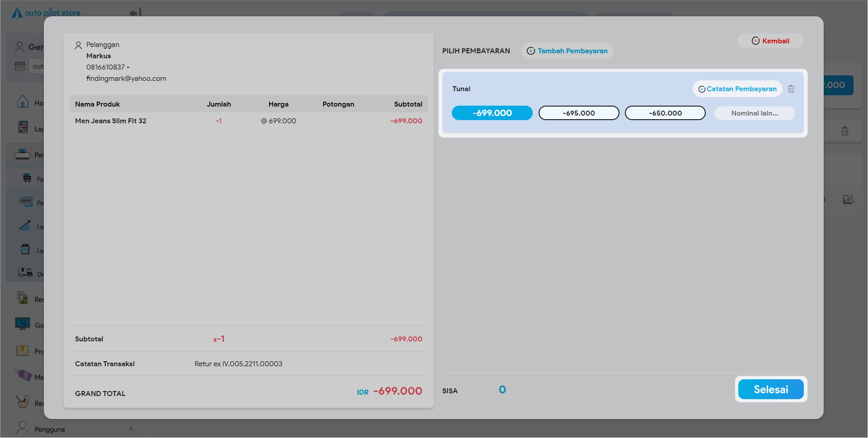Click the delivery truck icon in the sidebar
The width and height of the screenshot is (868, 438).
click(25, 273)
